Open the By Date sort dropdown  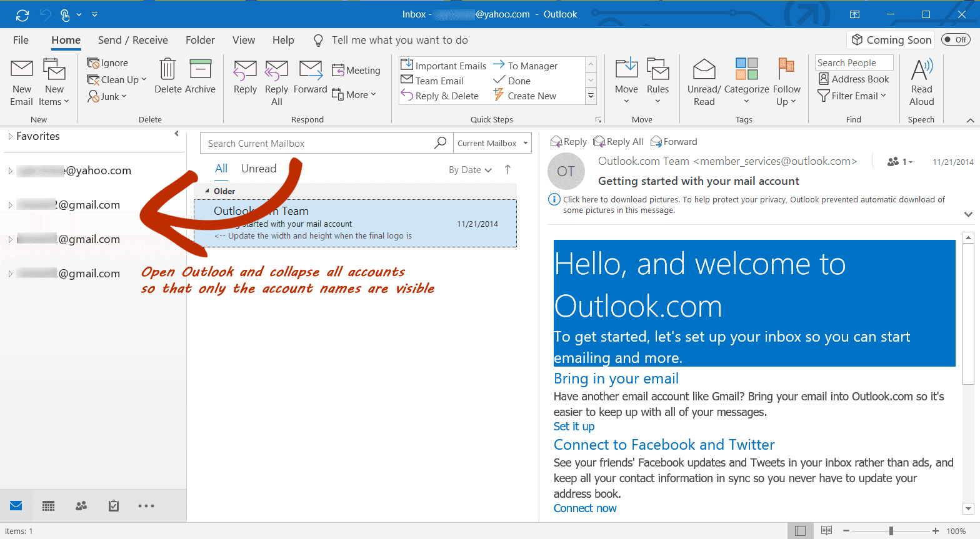coord(470,170)
